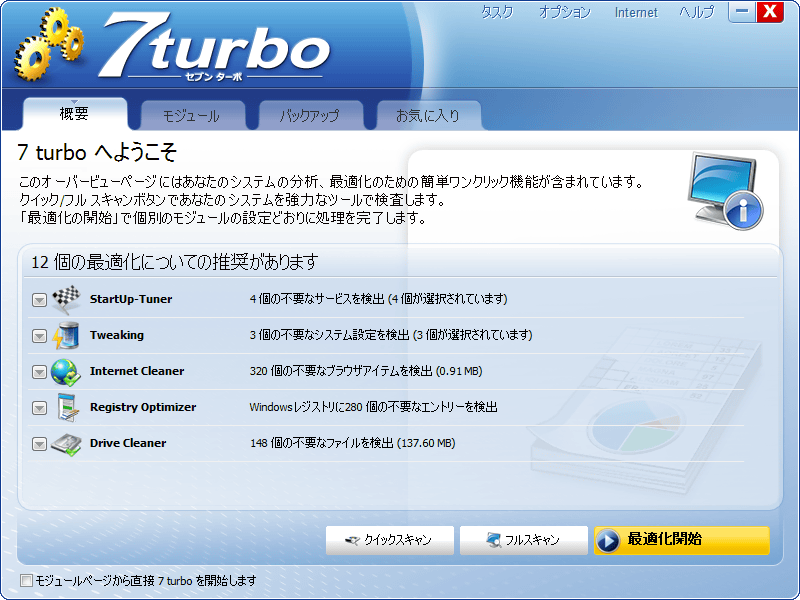Close the 7 turbo window

click(770, 12)
